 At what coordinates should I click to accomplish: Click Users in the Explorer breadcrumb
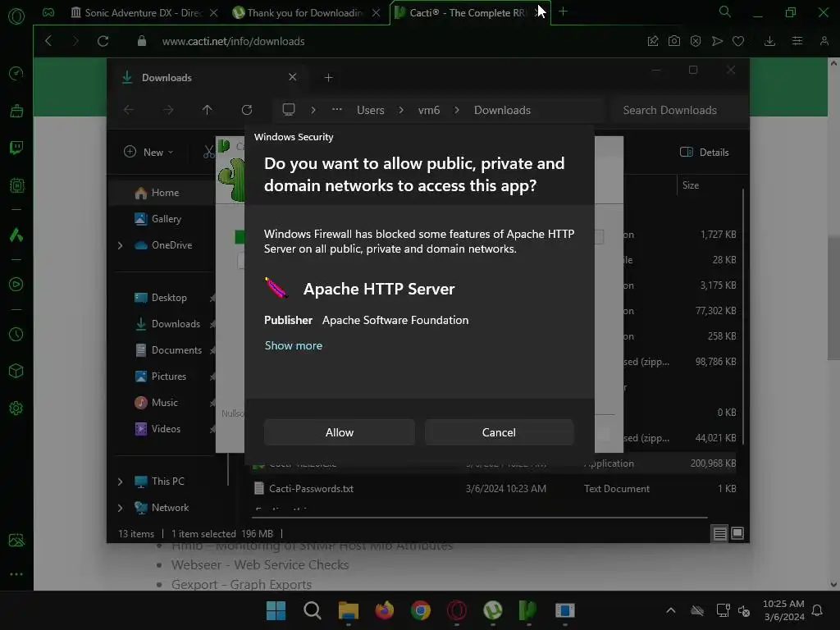370,110
